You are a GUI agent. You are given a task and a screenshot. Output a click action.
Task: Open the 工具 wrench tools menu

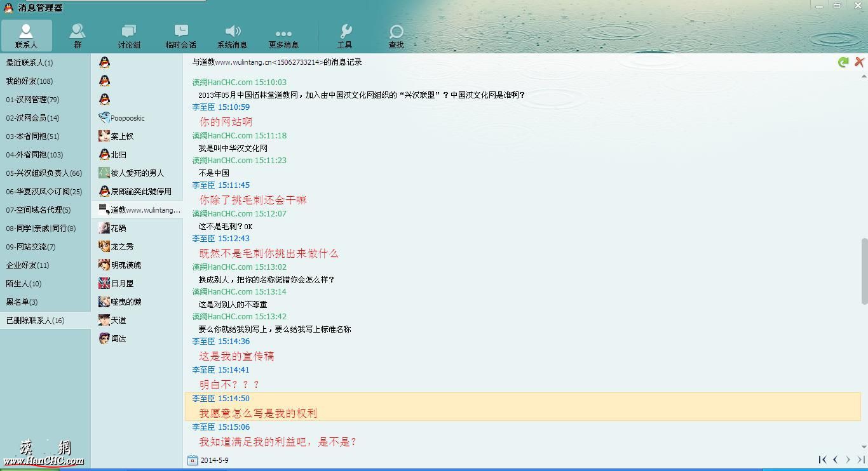[345, 36]
